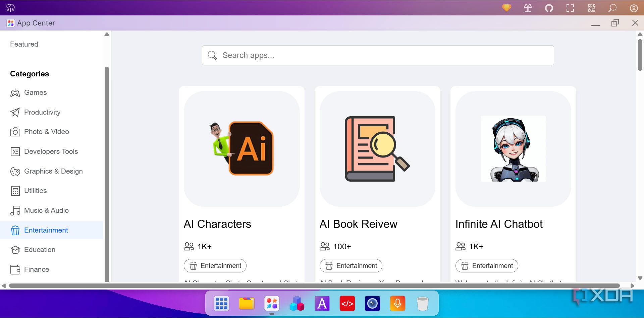Toggle fullscreen with the brackets icon
Screen dimensions: 644x318
(x=570, y=8)
